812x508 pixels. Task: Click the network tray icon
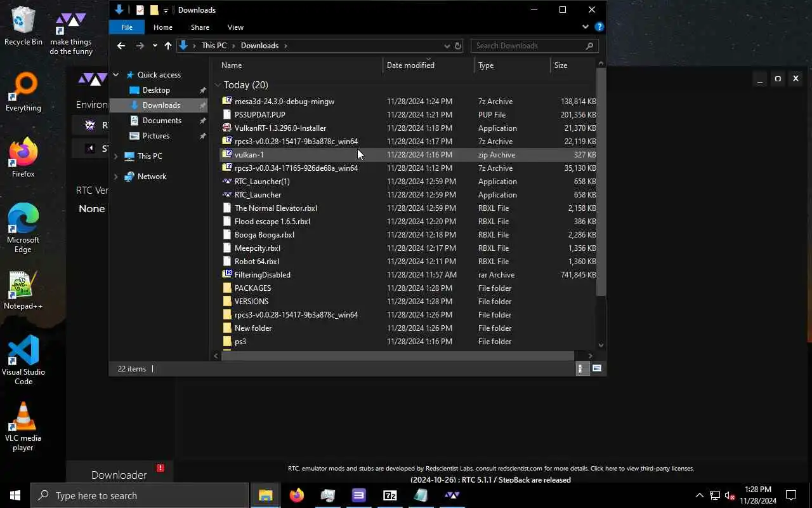click(714, 495)
